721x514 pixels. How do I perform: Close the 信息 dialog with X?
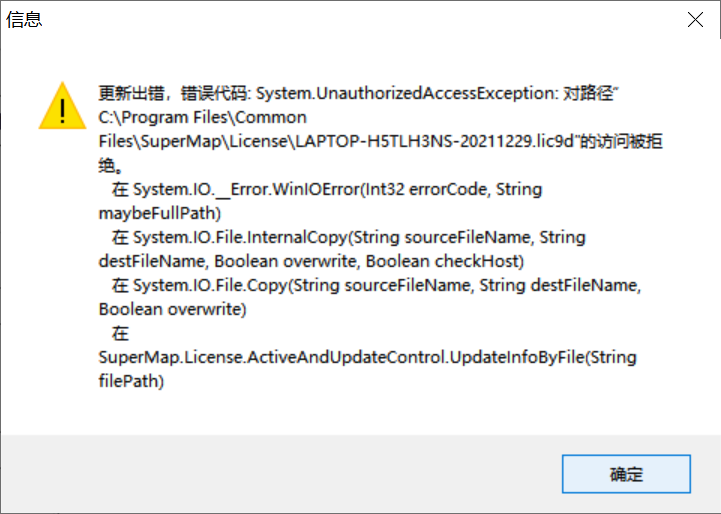point(695,20)
